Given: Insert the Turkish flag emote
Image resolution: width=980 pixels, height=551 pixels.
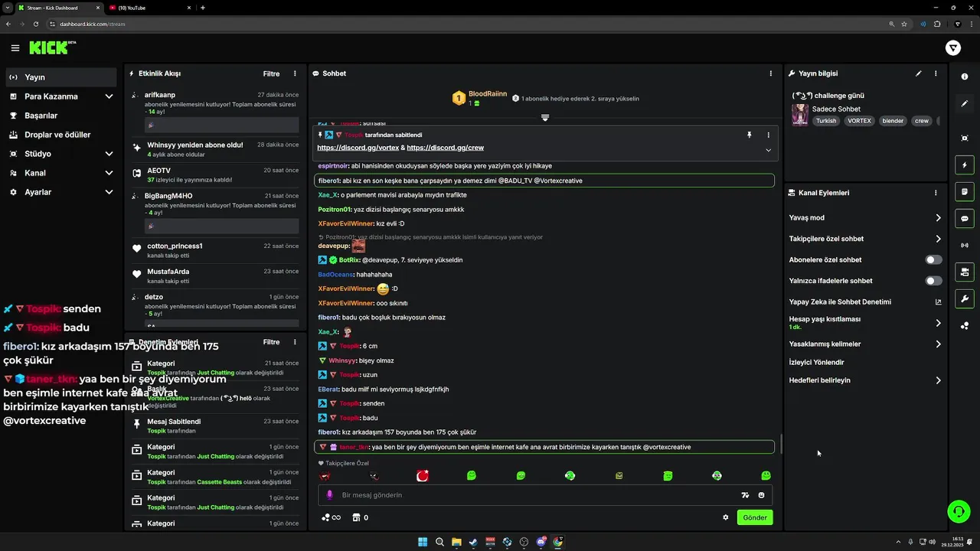Looking at the screenshot, I should 422,476.
